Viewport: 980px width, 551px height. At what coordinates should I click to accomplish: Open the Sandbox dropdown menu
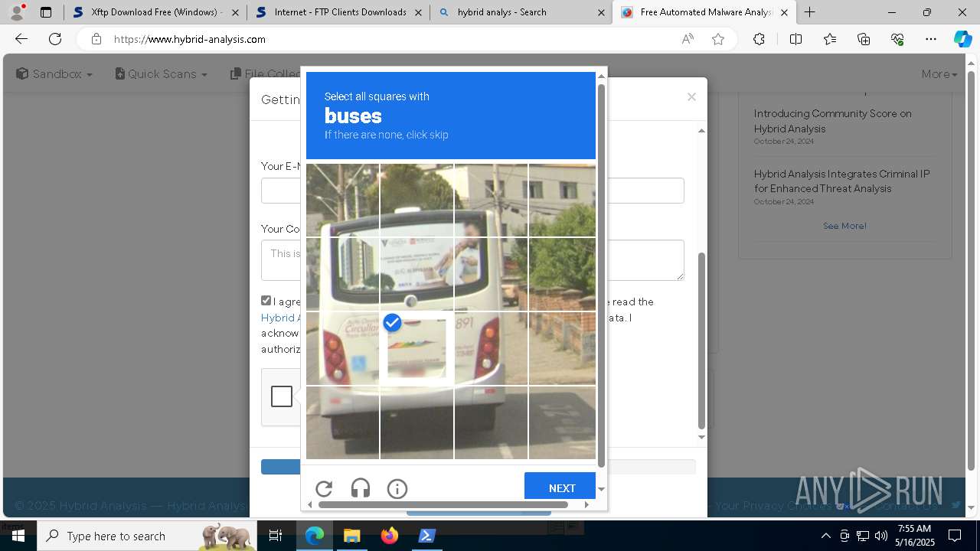coord(54,74)
